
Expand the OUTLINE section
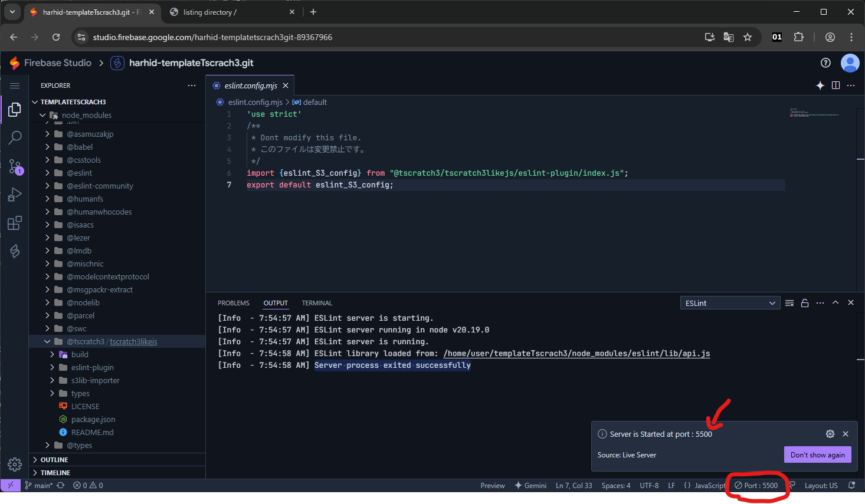click(x=54, y=460)
